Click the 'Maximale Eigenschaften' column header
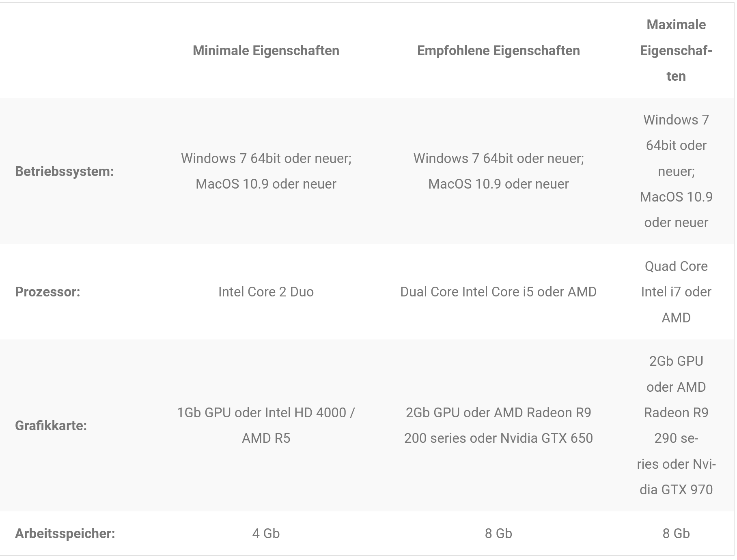The width and height of the screenshot is (737, 560). pyautogui.click(x=676, y=50)
